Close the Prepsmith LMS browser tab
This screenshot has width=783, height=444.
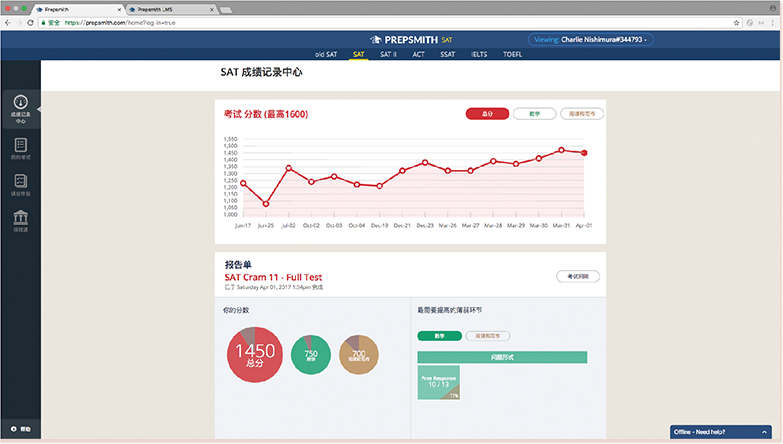pyautogui.click(x=212, y=9)
